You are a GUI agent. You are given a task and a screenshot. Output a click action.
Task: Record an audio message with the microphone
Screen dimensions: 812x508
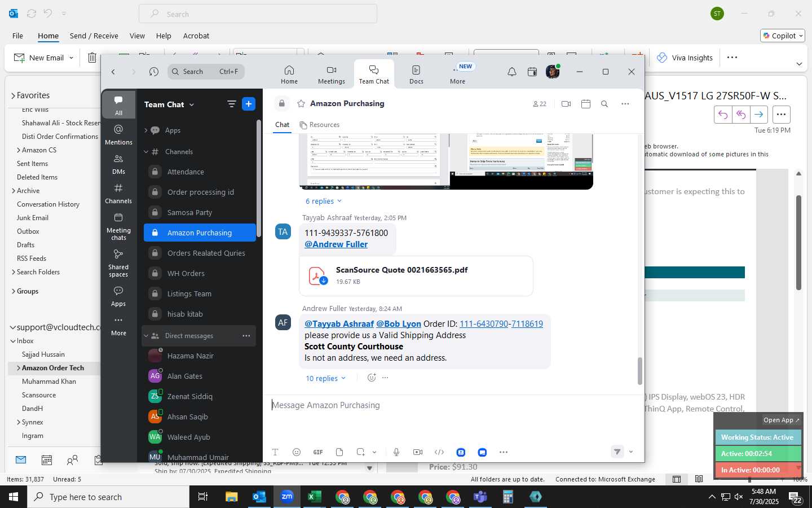click(x=396, y=452)
